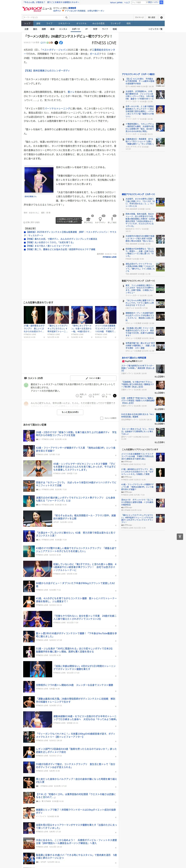The image size is (186, 868).
Task: Open 交際相手にフラれ筋トレ開始の24歳 article
Action: click(x=75, y=685)
